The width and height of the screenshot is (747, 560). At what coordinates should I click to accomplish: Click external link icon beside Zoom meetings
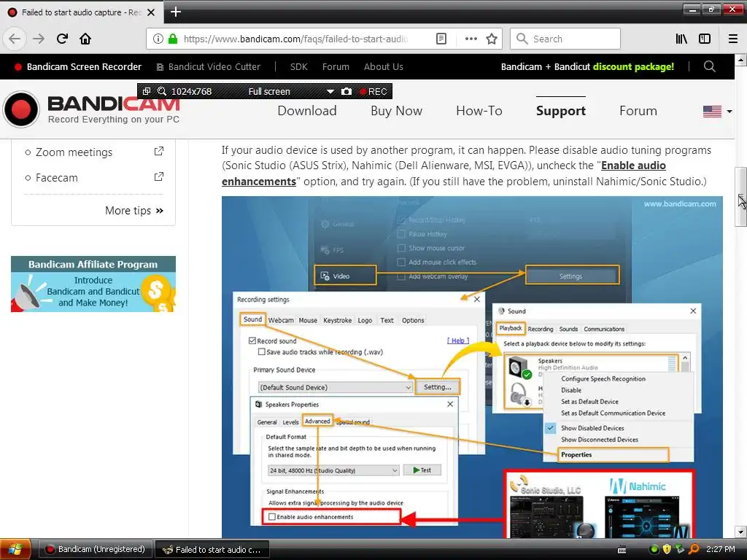158,152
